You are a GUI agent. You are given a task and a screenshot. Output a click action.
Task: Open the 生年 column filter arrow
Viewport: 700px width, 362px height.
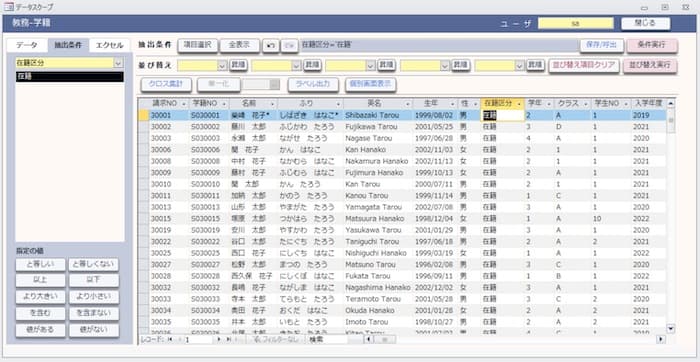click(453, 104)
